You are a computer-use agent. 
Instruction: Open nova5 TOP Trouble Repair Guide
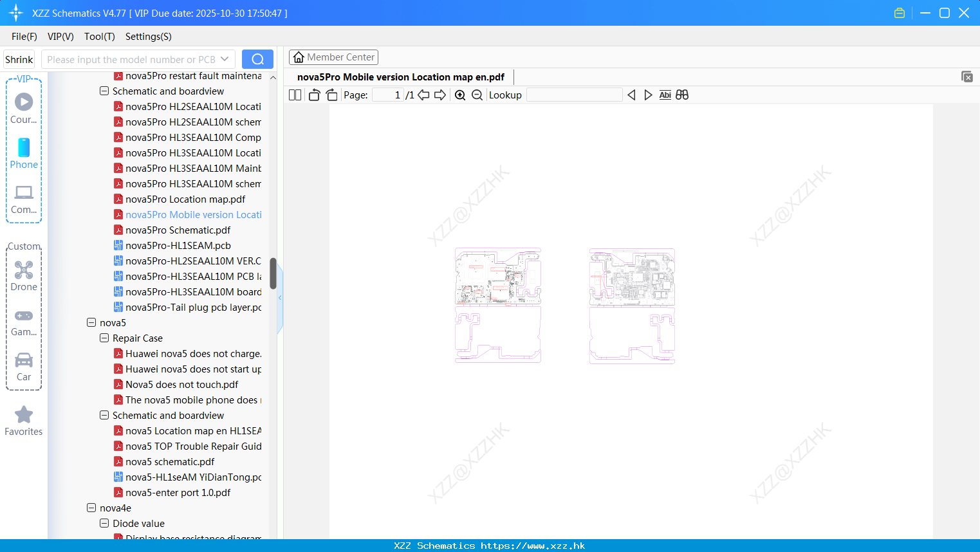(187, 446)
